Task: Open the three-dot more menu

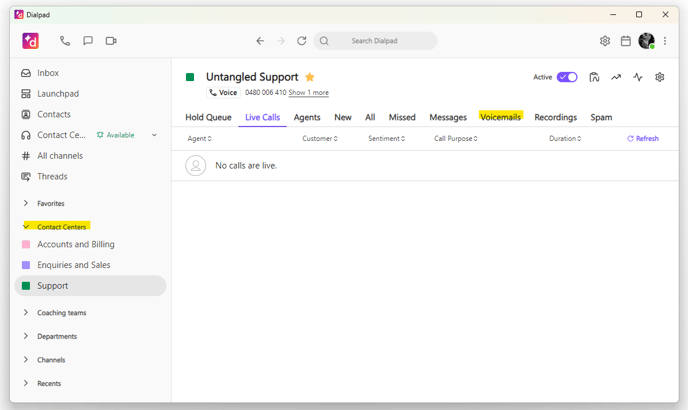Action: click(x=665, y=41)
